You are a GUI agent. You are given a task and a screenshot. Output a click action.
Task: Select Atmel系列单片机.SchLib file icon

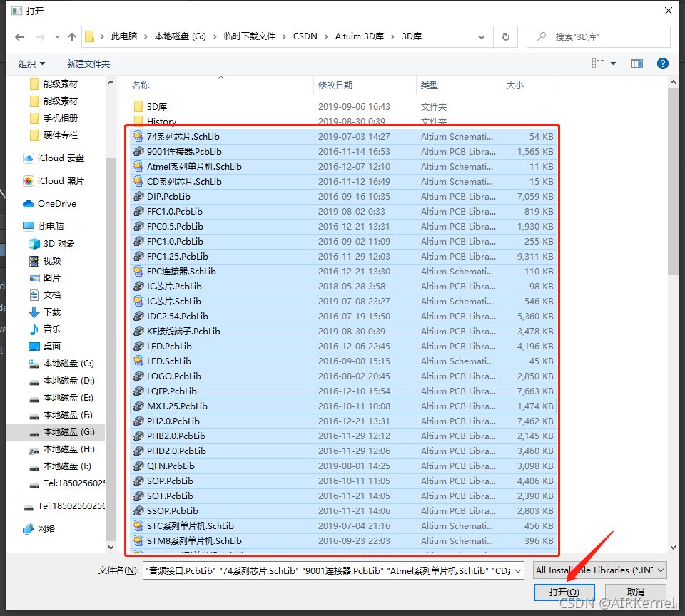click(138, 166)
